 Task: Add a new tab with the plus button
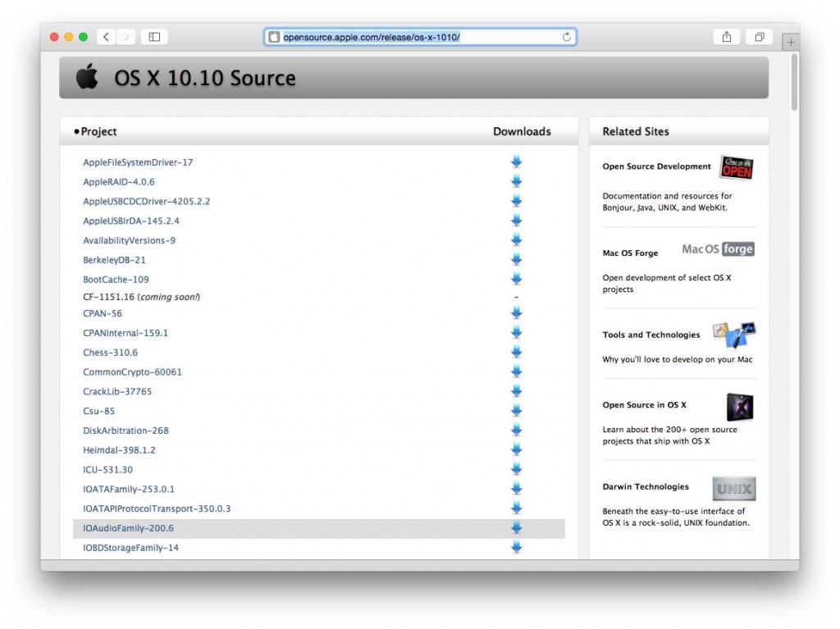(791, 42)
